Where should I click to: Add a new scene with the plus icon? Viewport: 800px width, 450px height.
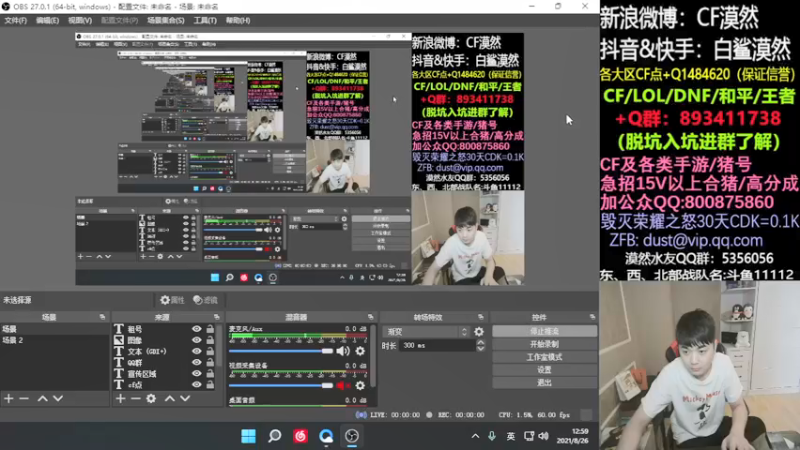tap(9, 398)
